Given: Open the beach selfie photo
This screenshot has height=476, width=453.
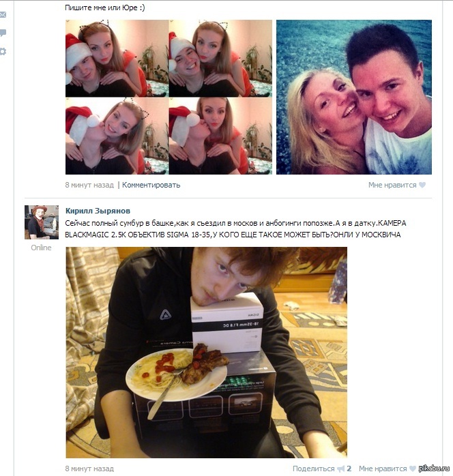Looking at the screenshot, I should tap(354, 97).
